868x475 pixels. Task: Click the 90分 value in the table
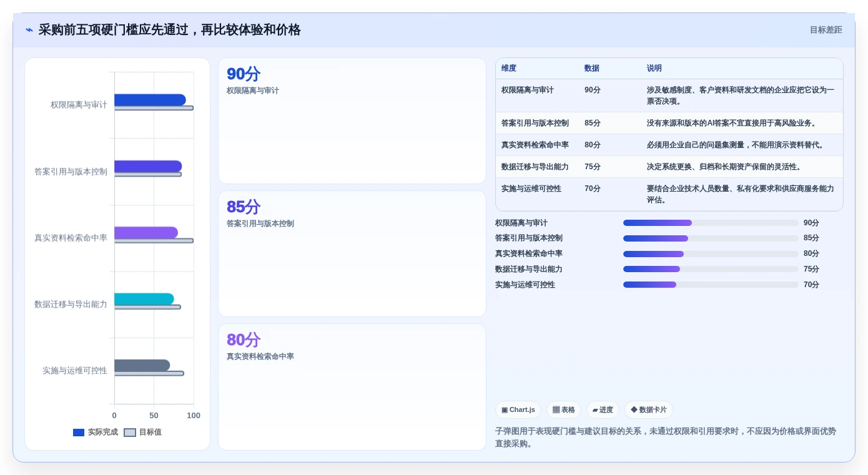593,90
